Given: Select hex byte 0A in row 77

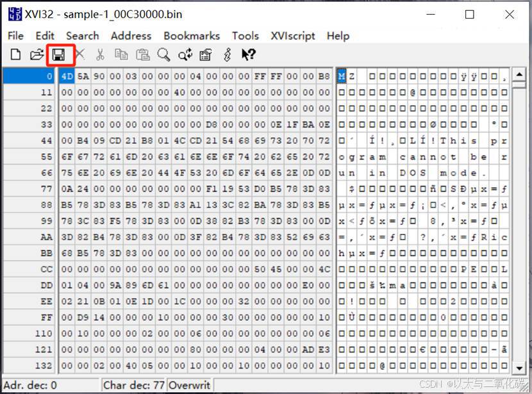Looking at the screenshot, I should click(x=67, y=189).
